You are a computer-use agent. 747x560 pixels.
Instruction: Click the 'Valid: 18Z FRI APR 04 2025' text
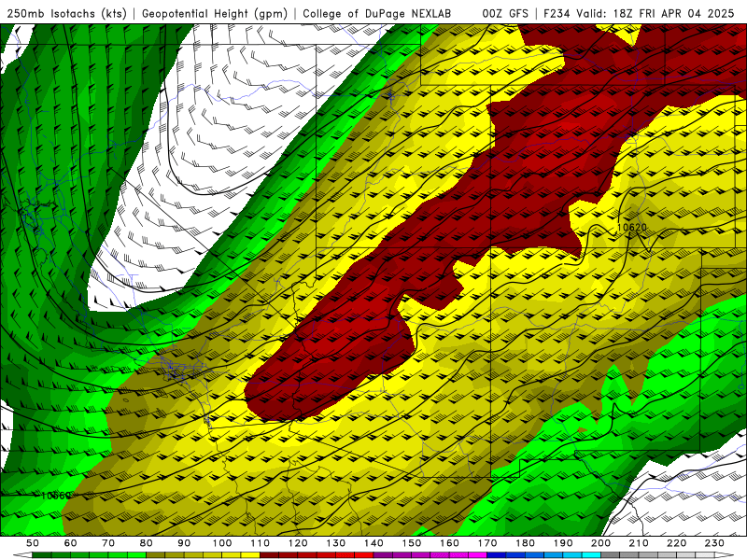coord(655,13)
